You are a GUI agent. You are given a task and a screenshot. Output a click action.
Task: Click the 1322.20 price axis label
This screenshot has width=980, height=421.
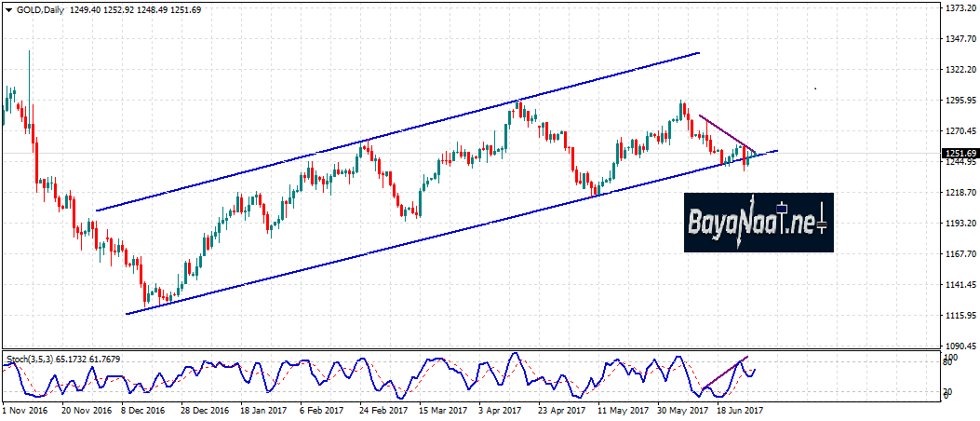click(960, 70)
